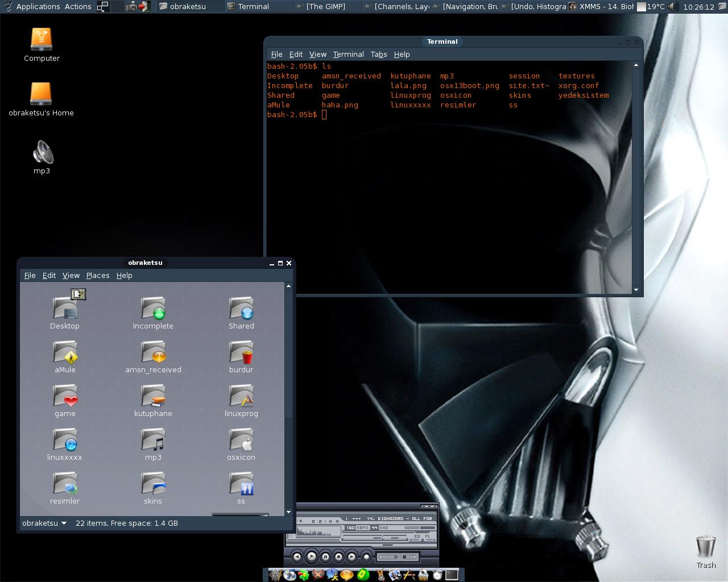This screenshot has height=582, width=728.
Task: Toggle XMMS shuffle button
Action: pyautogui.click(x=388, y=557)
